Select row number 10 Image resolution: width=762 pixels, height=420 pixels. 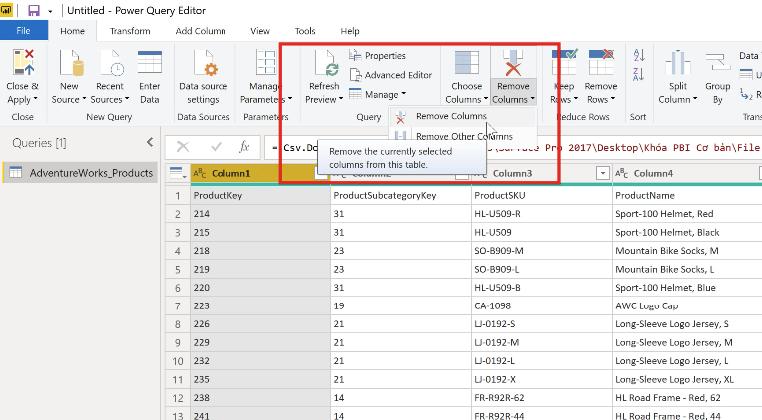(178, 361)
